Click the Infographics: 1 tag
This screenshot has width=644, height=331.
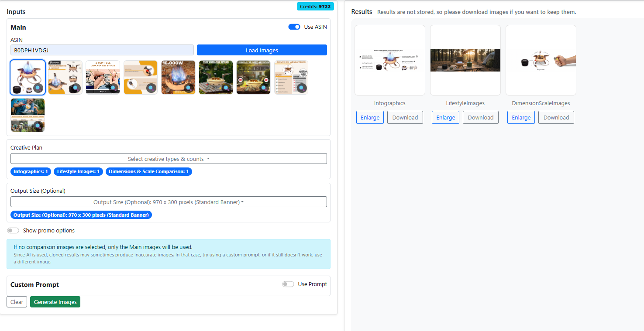point(31,172)
